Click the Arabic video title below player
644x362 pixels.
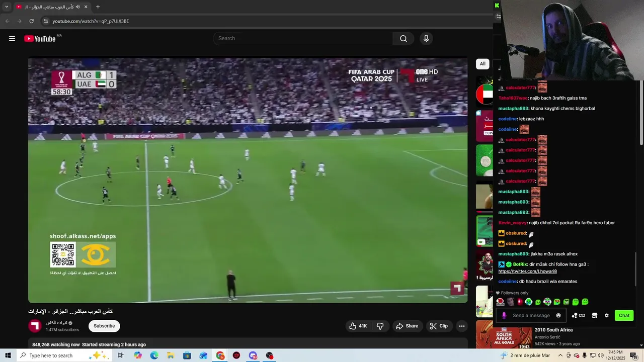tap(70, 311)
